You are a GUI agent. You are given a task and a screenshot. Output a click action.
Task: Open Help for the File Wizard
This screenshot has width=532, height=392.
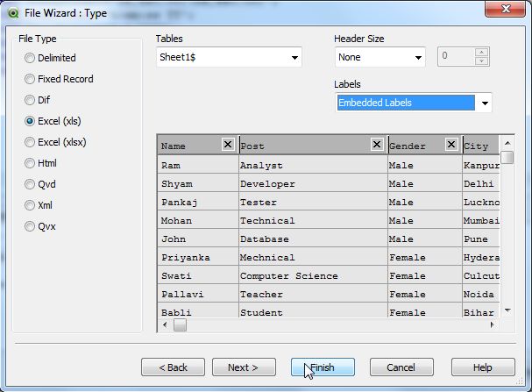click(483, 367)
